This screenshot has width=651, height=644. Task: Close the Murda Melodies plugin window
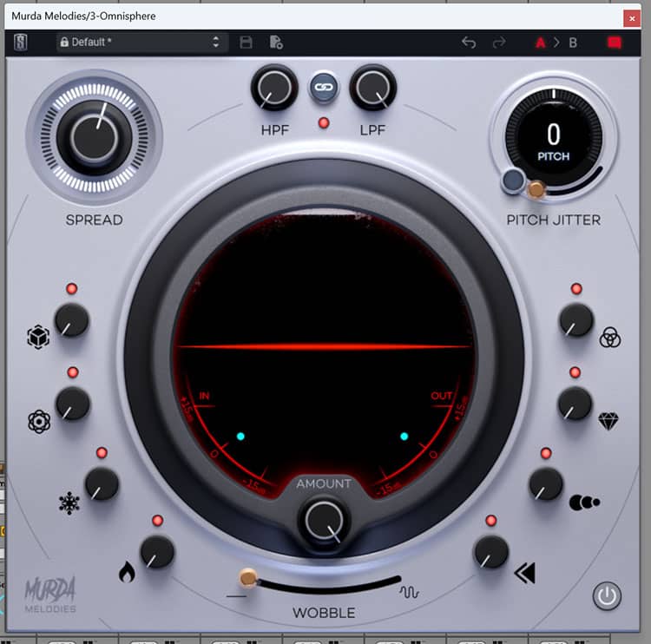tap(632, 19)
